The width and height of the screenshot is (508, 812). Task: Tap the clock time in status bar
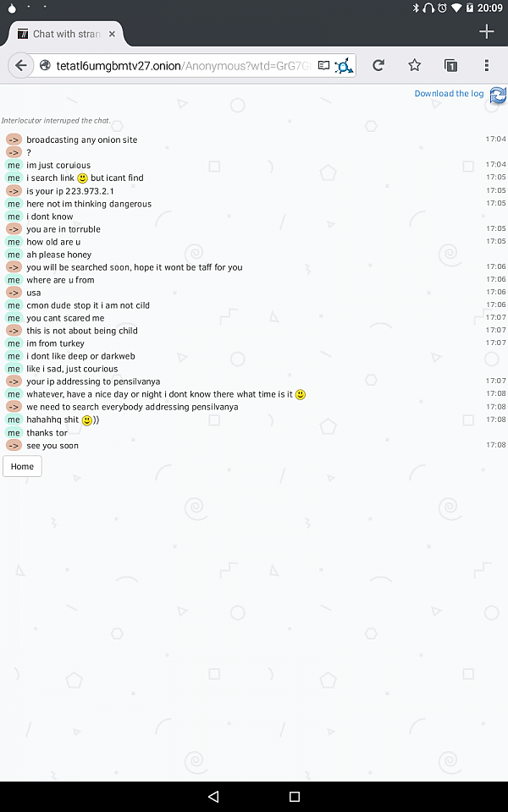pos(490,8)
